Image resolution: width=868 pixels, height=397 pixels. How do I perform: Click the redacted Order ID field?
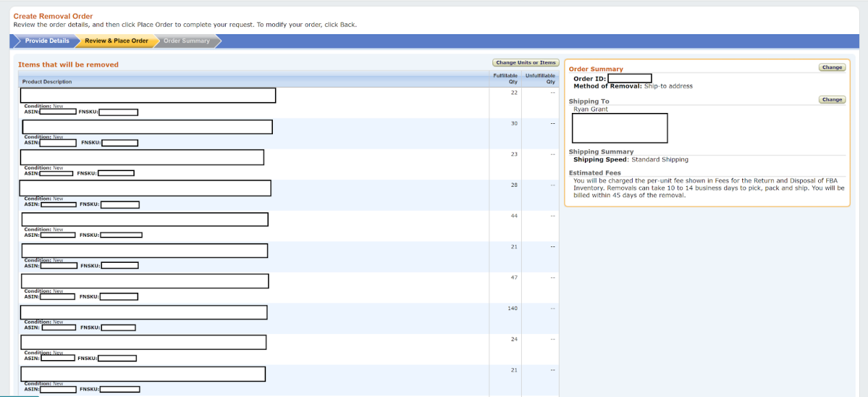point(629,79)
